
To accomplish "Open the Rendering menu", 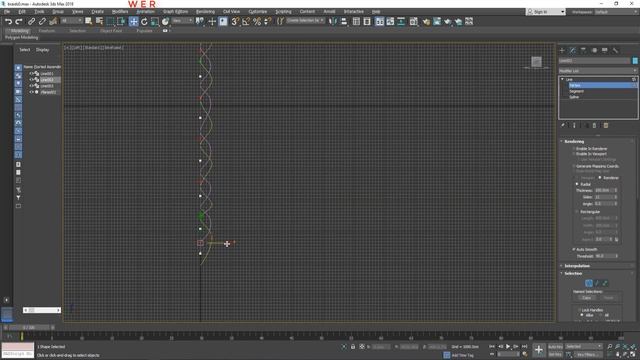I will (205, 12).
